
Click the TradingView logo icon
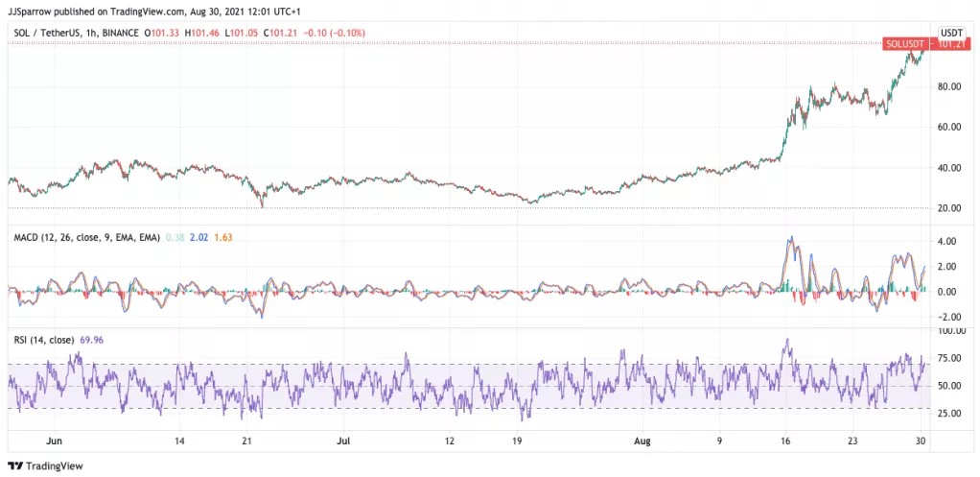click(15, 465)
